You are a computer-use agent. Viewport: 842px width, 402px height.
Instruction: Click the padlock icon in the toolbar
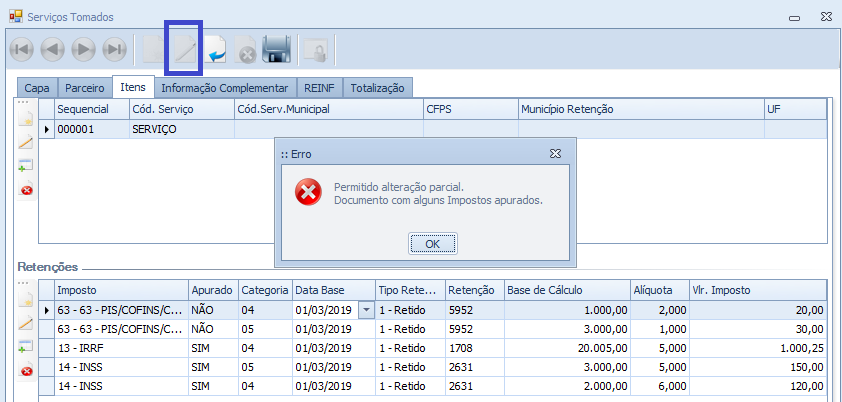tap(315, 49)
